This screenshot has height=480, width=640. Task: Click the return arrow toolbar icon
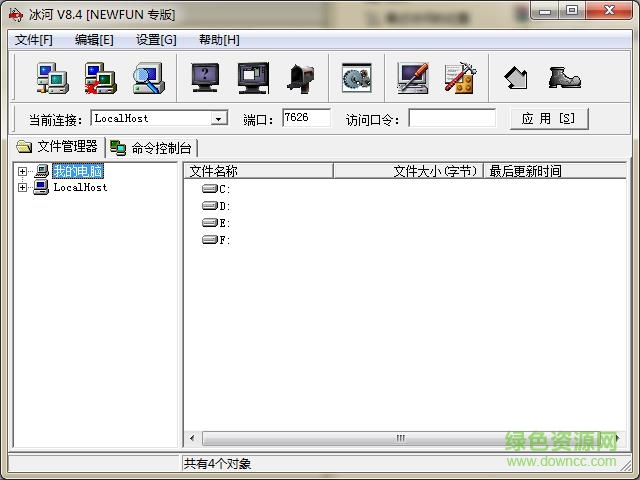click(516, 78)
